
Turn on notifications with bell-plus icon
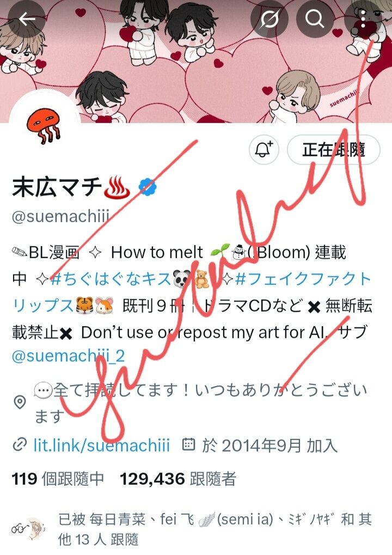(264, 150)
